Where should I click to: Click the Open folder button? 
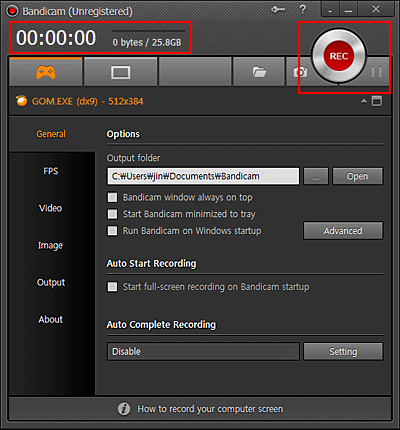[x=358, y=176]
